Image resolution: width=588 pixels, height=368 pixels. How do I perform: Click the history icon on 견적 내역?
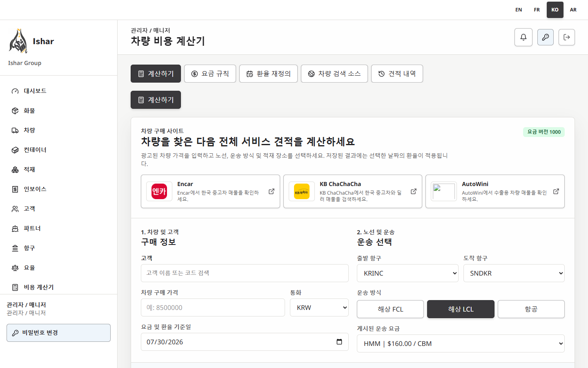[381, 74]
